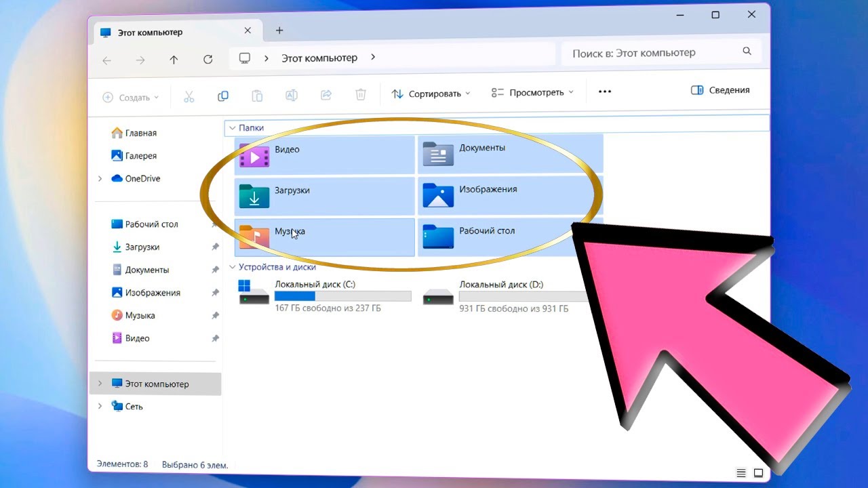The height and width of the screenshot is (488, 868).
Task: Expand Этот компьютер tree node
Action: (100, 384)
